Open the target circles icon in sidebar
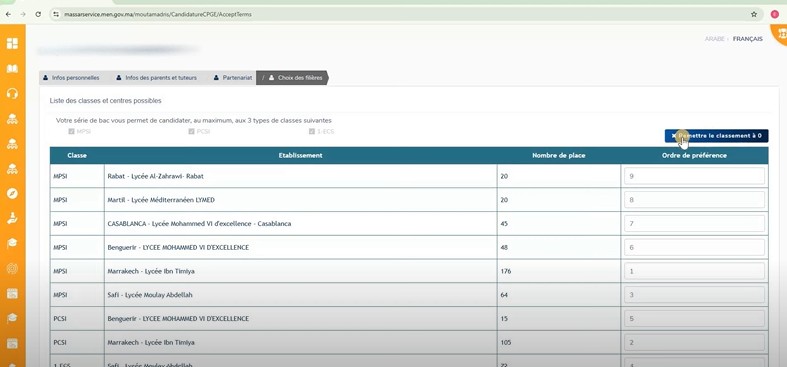Screen dimensions: 787x367 [12, 269]
